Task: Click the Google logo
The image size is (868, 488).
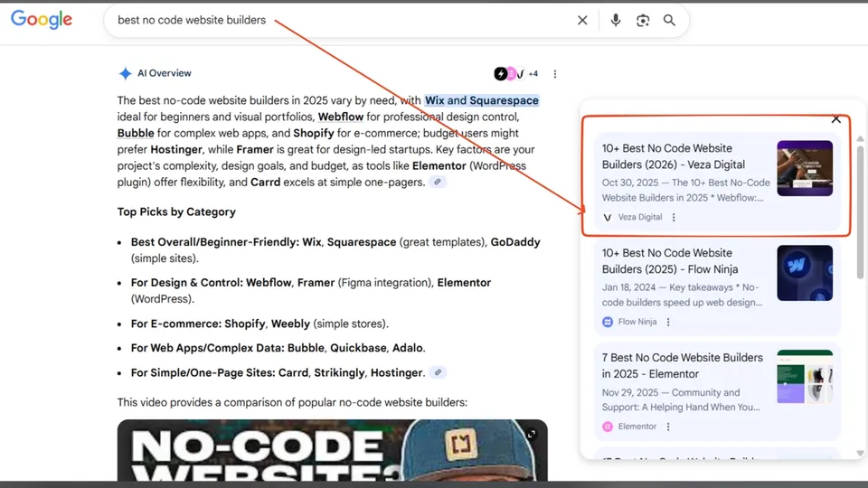Action: pyautogui.click(x=42, y=19)
